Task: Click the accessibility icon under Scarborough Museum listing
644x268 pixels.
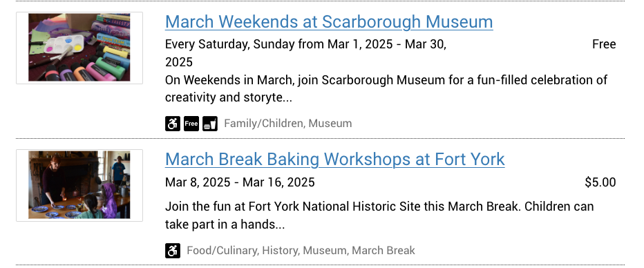Action: pyautogui.click(x=173, y=124)
